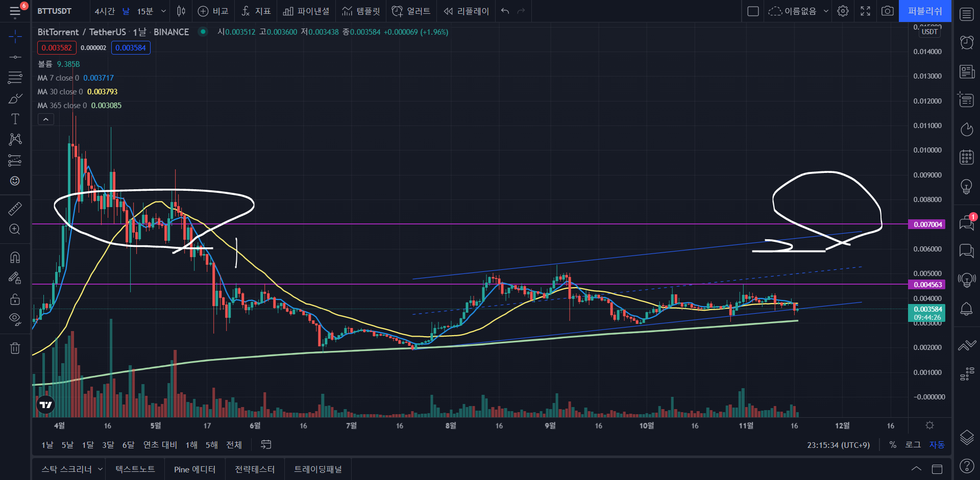Open the alerts clock panel

pyautogui.click(x=967, y=42)
